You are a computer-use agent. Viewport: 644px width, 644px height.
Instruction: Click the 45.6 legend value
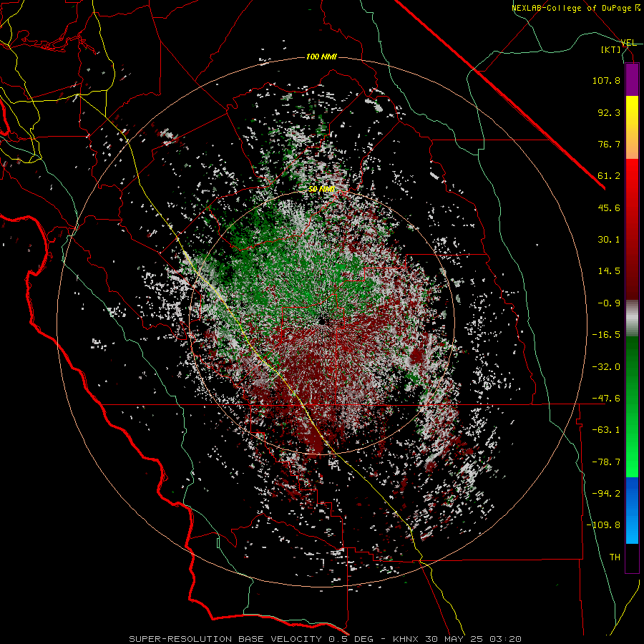point(609,208)
